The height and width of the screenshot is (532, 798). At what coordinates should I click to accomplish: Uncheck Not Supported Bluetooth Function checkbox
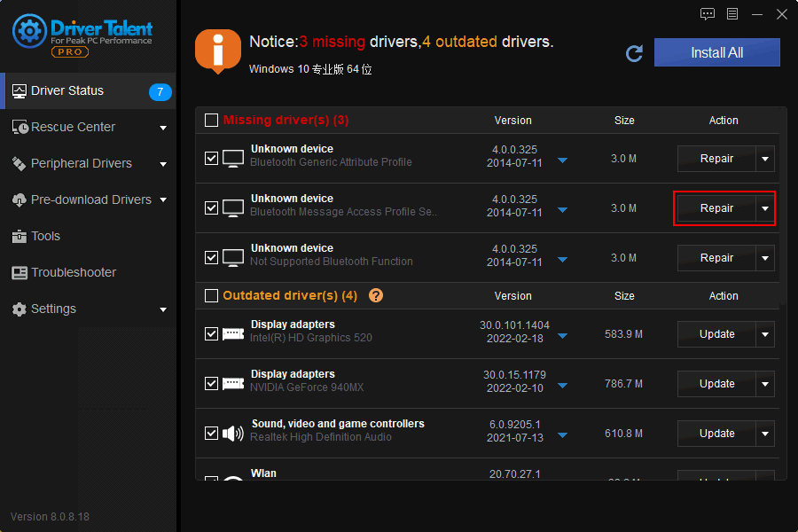pos(211,258)
